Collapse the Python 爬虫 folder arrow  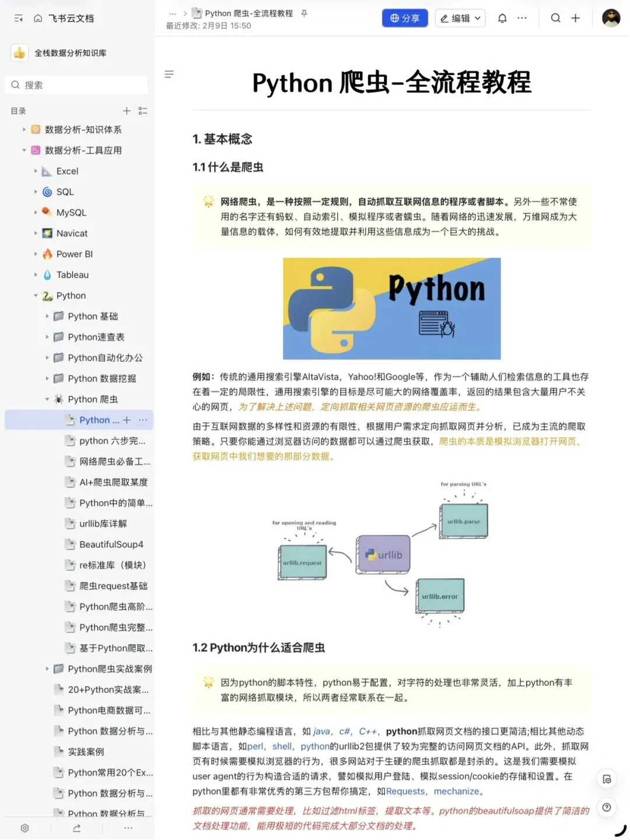[x=47, y=400]
